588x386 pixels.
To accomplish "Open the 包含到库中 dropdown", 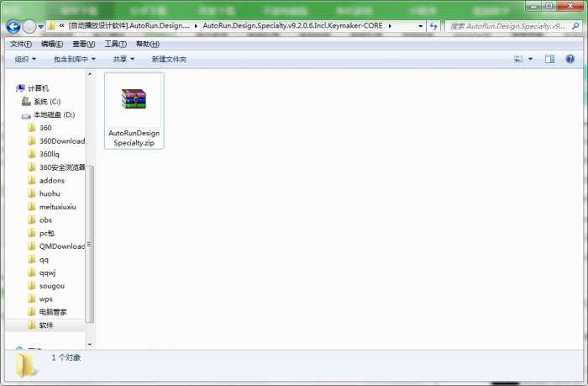I will [74, 59].
